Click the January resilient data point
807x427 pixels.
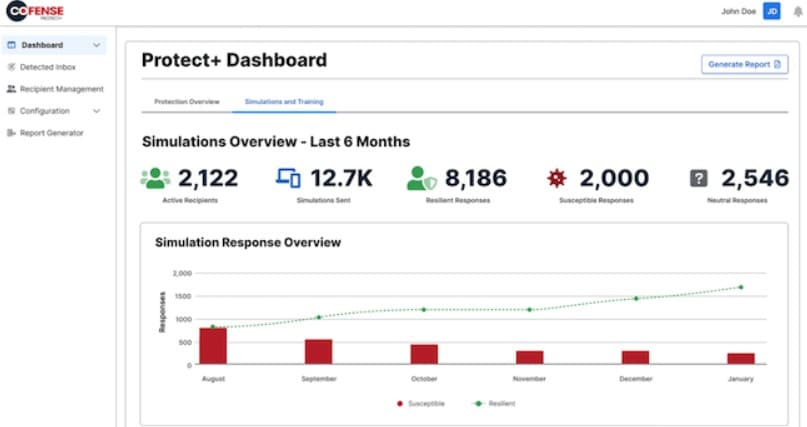[741, 287]
